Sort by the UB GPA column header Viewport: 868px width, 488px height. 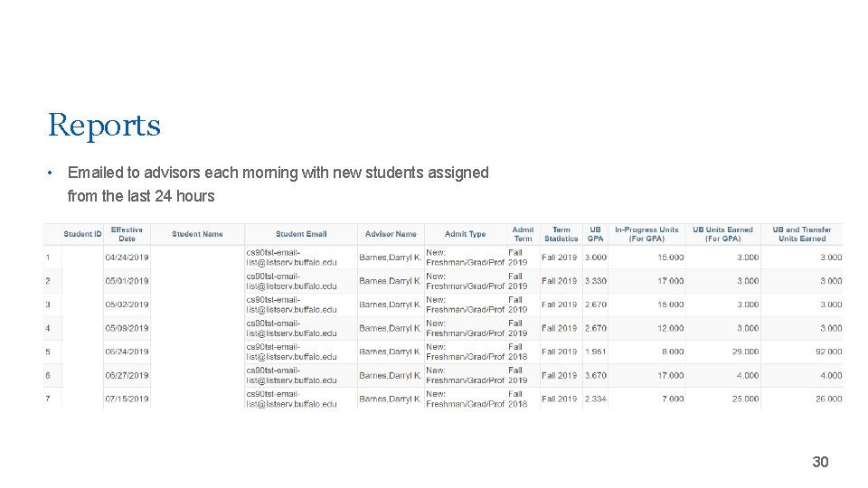click(x=595, y=234)
